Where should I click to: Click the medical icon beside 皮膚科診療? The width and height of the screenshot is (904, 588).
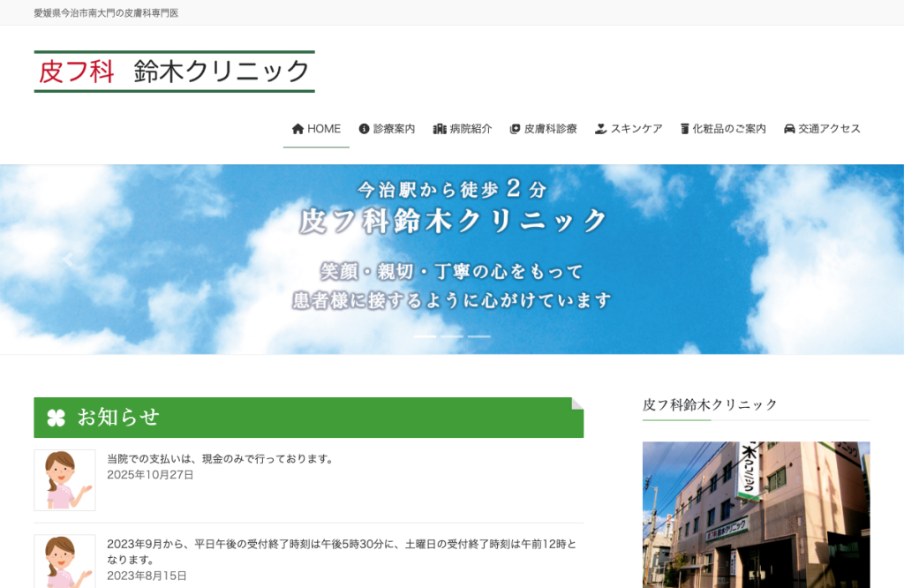click(515, 129)
